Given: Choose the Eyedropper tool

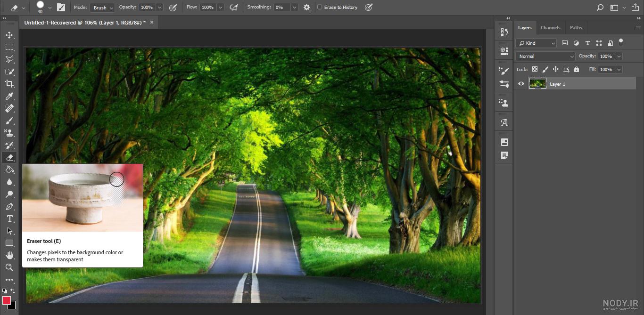Looking at the screenshot, I should [x=9, y=96].
